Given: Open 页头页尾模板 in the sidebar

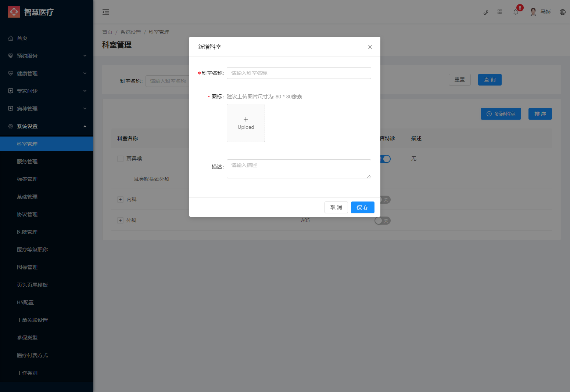Looking at the screenshot, I should 47,285.
